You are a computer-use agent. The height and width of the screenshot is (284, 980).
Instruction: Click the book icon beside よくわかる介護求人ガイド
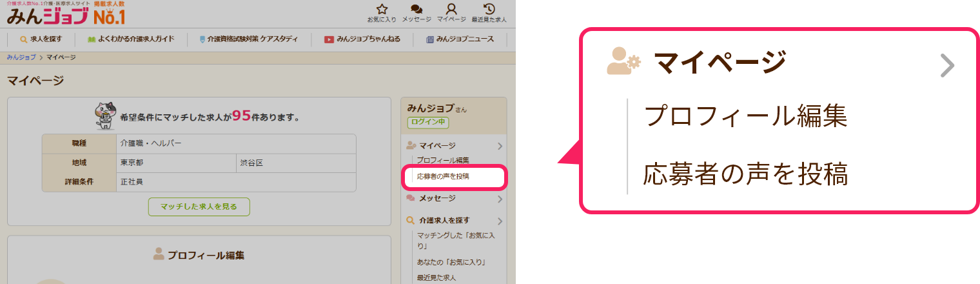coord(92,39)
